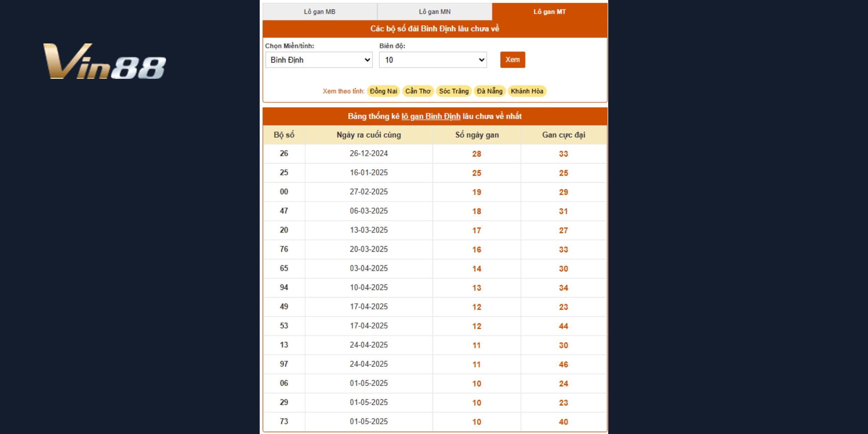
Task: Click the date 26-12-2024
Action: tap(369, 153)
